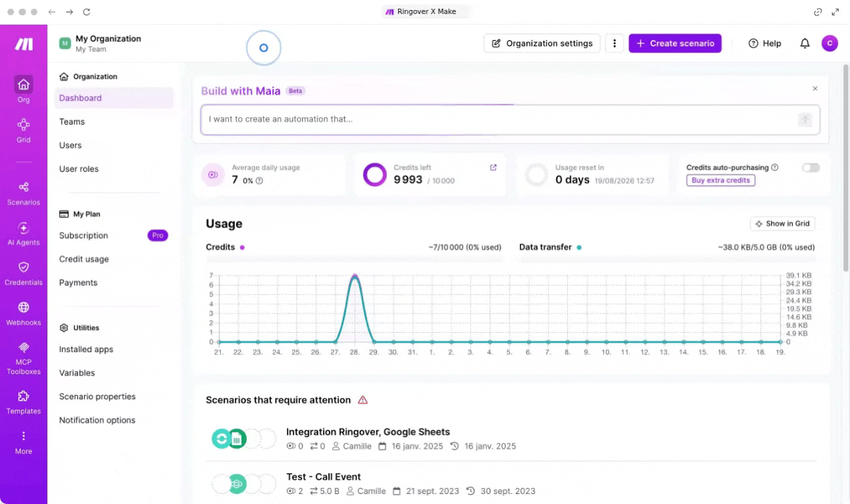Image resolution: width=850 pixels, height=504 pixels.
Task: Click the Organization settings button
Action: click(542, 43)
